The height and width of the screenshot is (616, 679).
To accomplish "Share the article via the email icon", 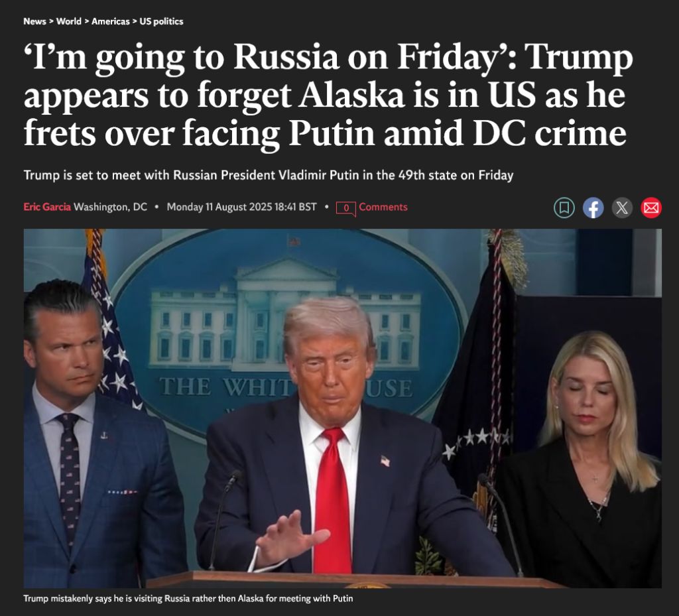I will pyautogui.click(x=651, y=208).
